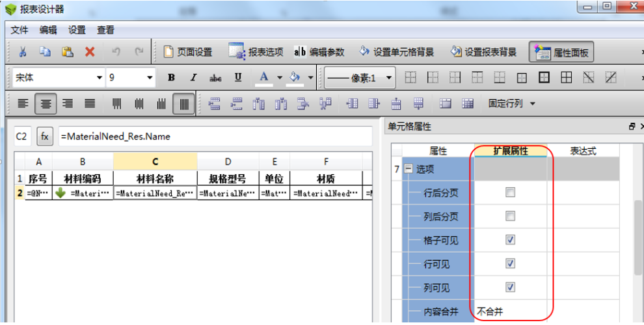
Task: Open the 查看 menu
Action: tap(105, 30)
